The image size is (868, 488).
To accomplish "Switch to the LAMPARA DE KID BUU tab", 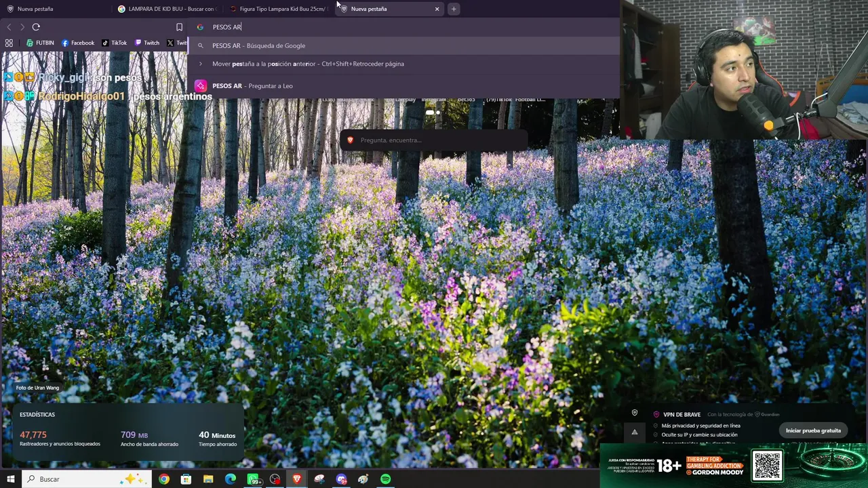I will point(166,9).
